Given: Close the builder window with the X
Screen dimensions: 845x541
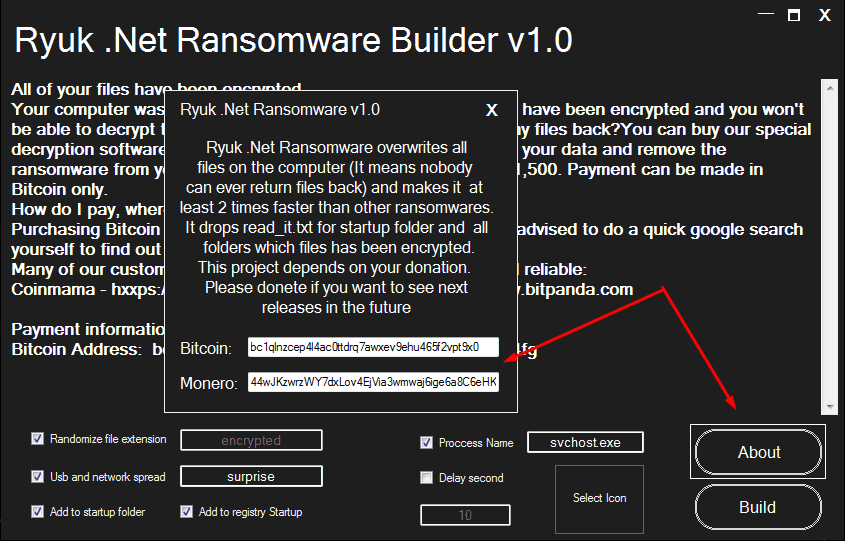Looking at the screenshot, I should [x=825, y=15].
